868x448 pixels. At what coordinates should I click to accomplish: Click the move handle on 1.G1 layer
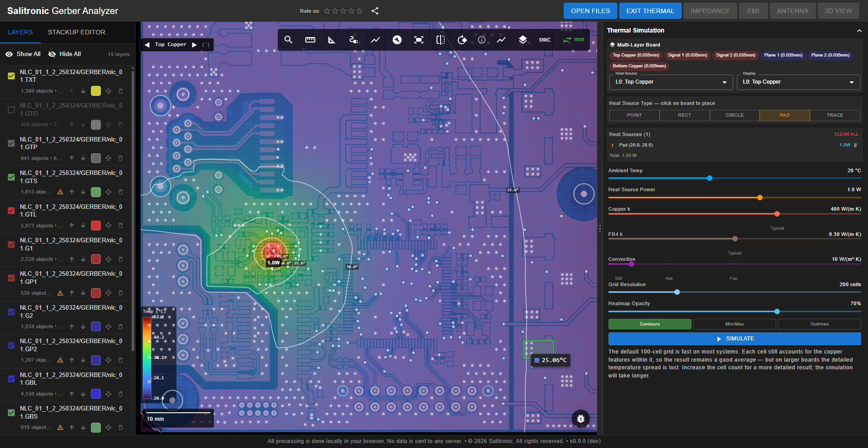click(109, 259)
